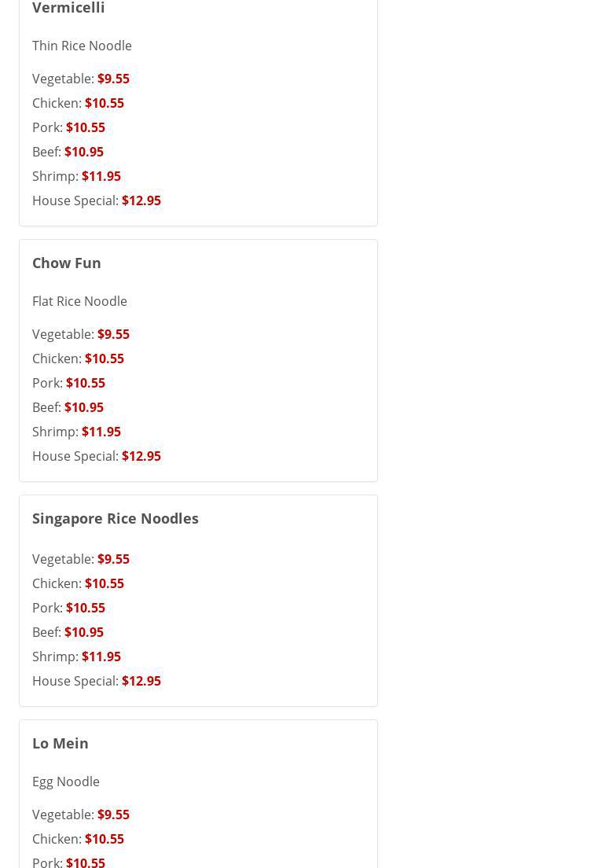The height and width of the screenshot is (868, 605).
Task: Choose the Vermicelli Beef $10.95 option
Action: point(83,152)
